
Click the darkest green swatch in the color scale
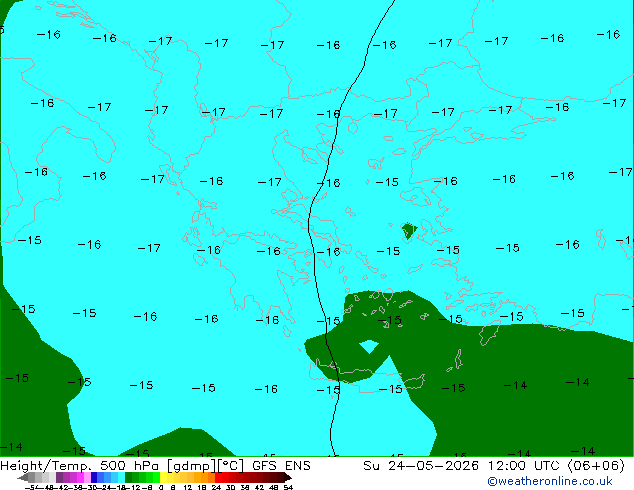click(128, 477)
